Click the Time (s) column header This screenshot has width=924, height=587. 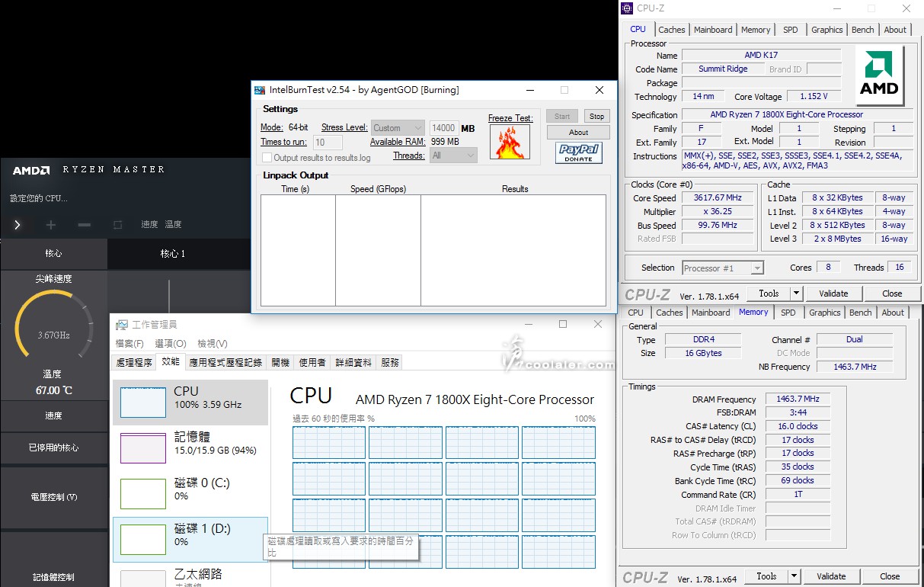295,189
